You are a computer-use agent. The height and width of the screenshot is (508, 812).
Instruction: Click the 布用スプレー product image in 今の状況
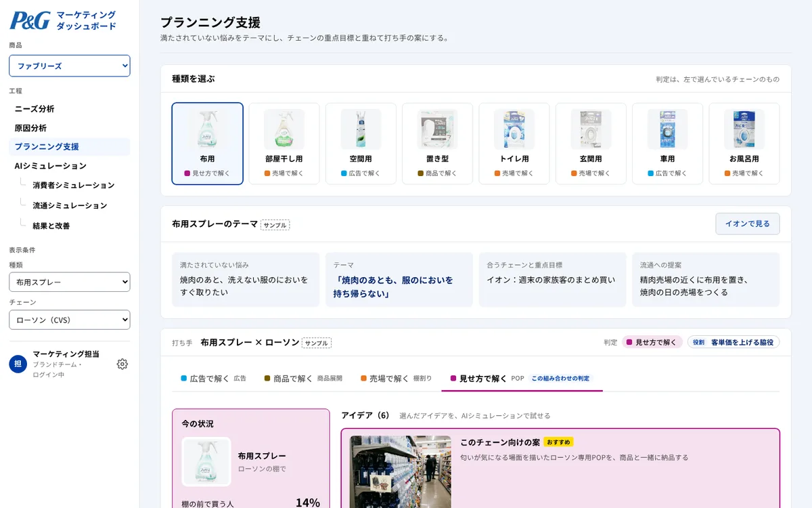coord(206,461)
